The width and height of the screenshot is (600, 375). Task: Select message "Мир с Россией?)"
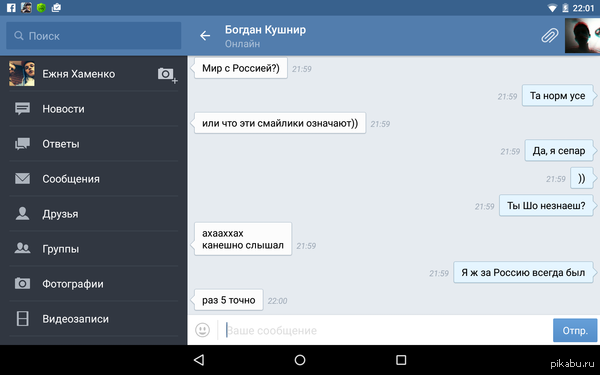[241, 68]
